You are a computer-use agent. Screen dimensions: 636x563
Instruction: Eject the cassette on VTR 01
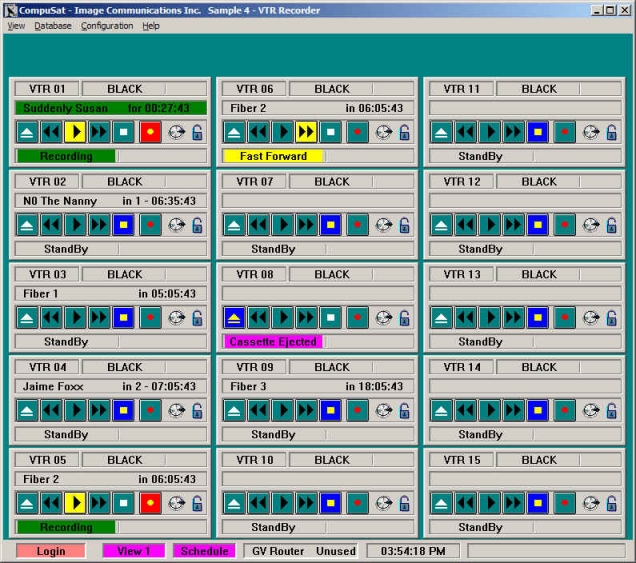[x=27, y=132]
